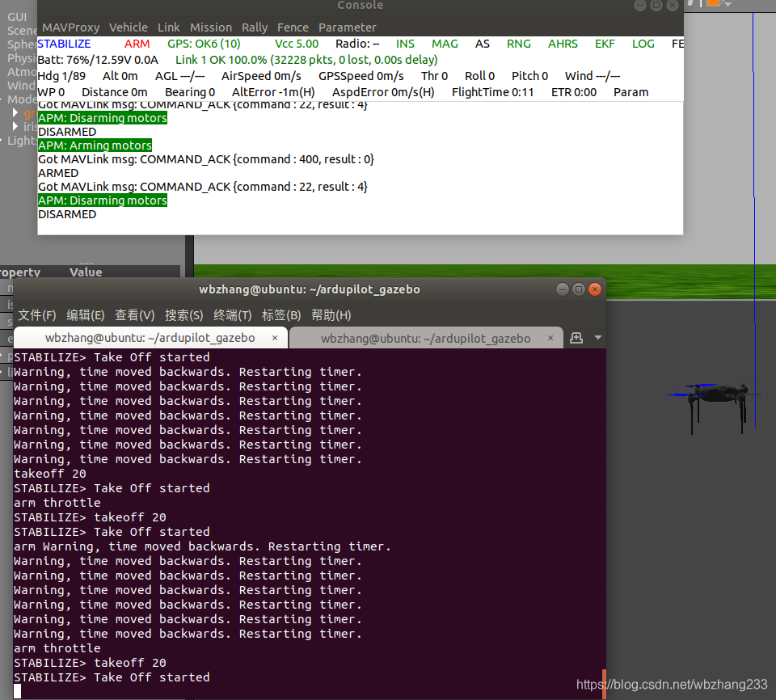Click the Radio: -- status text

pyautogui.click(x=357, y=44)
